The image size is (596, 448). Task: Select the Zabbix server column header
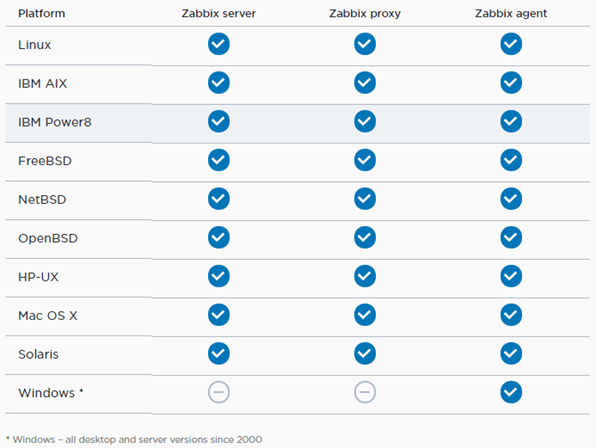coord(219,14)
